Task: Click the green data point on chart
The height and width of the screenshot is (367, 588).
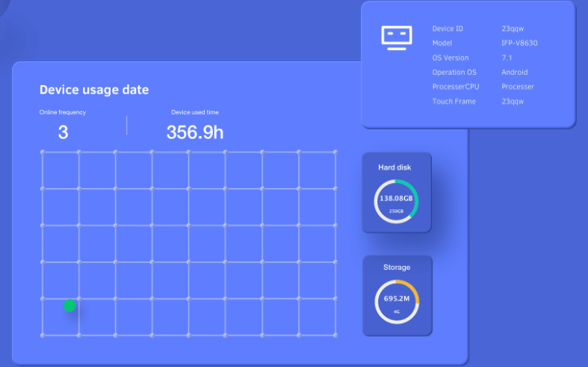Action: click(x=70, y=305)
